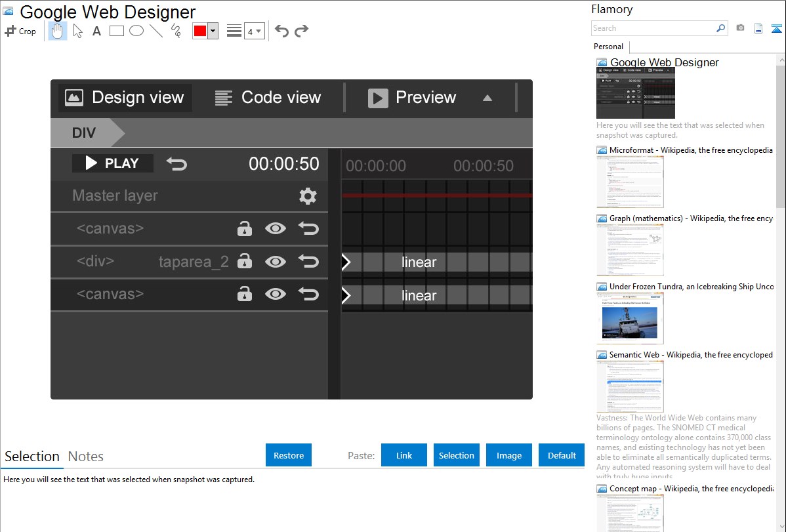
Task: Choose the freehand scribble tool
Action: coord(176,31)
